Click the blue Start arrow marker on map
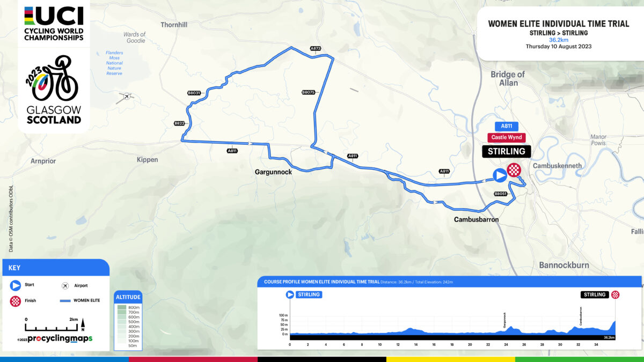The width and height of the screenshot is (644, 362). (500, 174)
